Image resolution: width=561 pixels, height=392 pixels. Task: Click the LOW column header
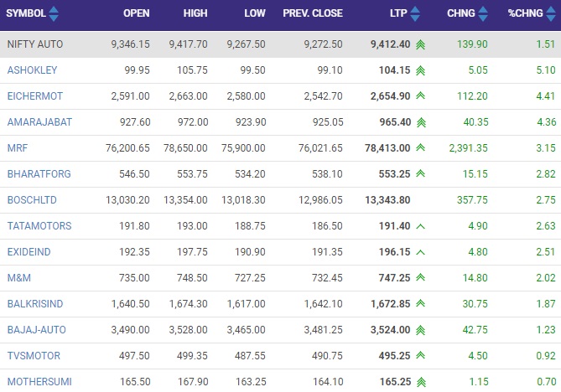pyautogui.click(x=255, y=13)
